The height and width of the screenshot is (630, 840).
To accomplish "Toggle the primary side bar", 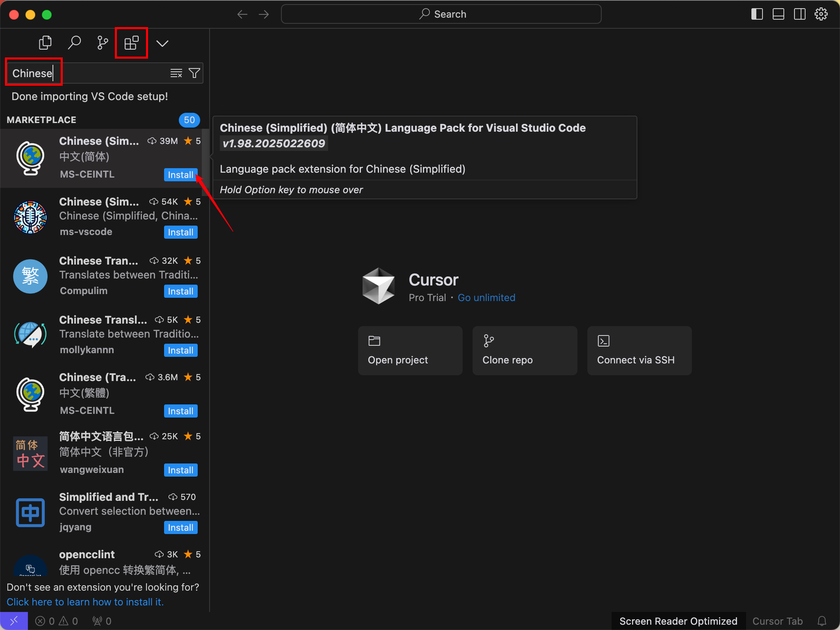I will (x=757, y=14).
